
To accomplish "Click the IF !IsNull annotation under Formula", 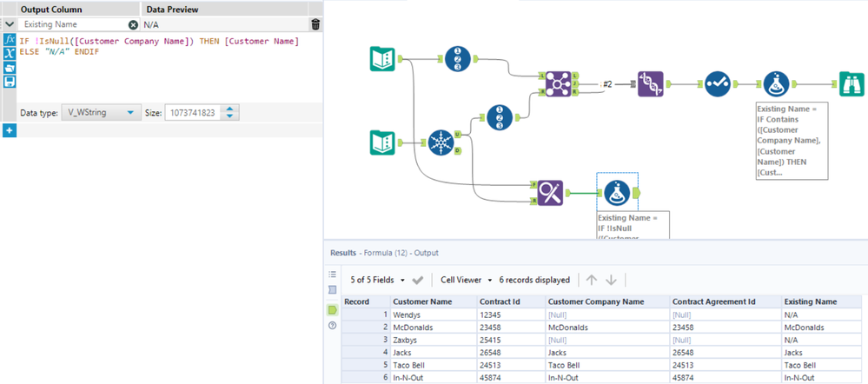I will click(x=633, y=225).
